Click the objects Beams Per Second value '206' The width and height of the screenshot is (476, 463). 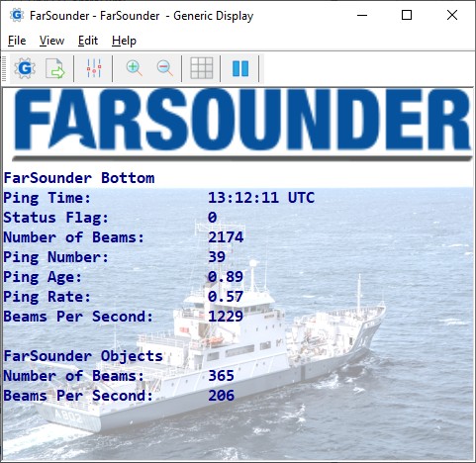click(221, 396)
